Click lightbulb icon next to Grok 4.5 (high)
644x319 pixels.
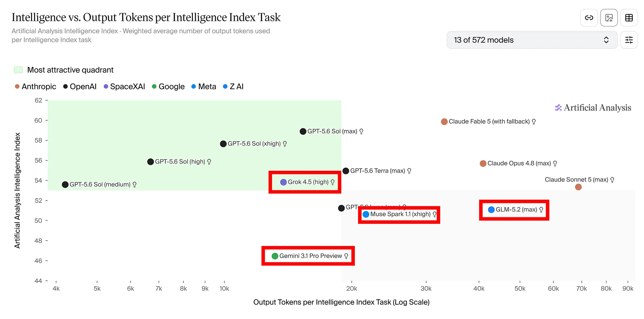point(333,182)
